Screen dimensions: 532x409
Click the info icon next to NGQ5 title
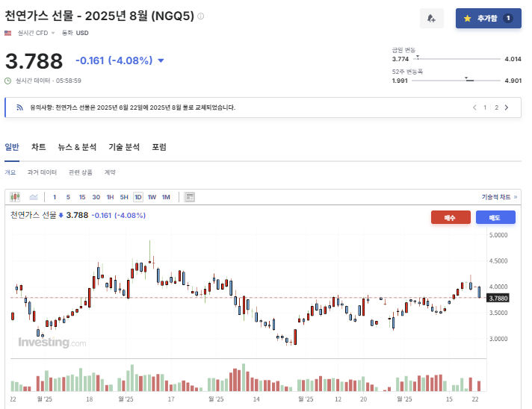(200, 16)
